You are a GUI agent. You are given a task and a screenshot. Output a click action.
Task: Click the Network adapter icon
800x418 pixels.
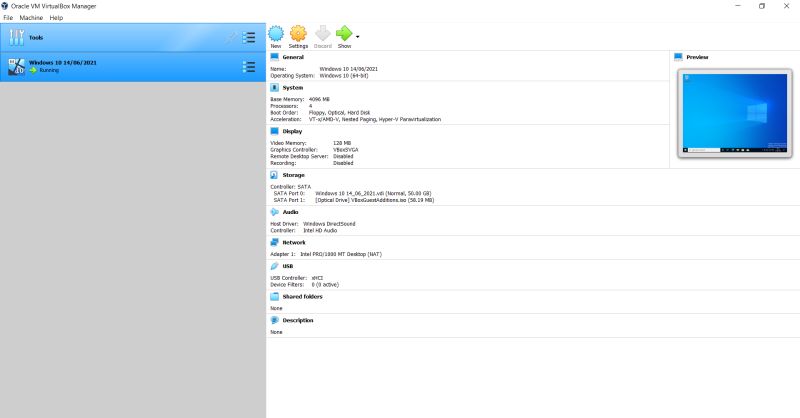(x=274, y=242)
